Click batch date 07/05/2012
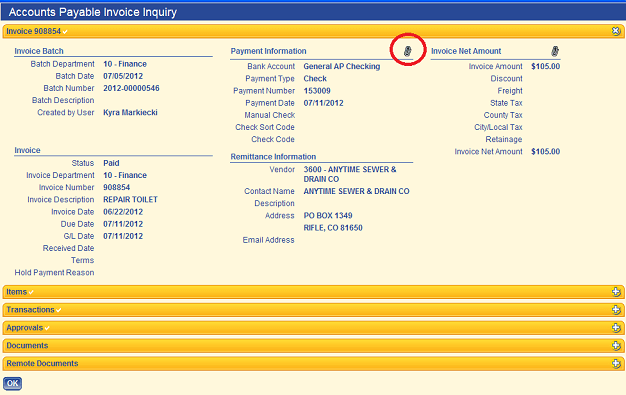The width and height of the screenshot is (626, 395). (x=123, y=76)
